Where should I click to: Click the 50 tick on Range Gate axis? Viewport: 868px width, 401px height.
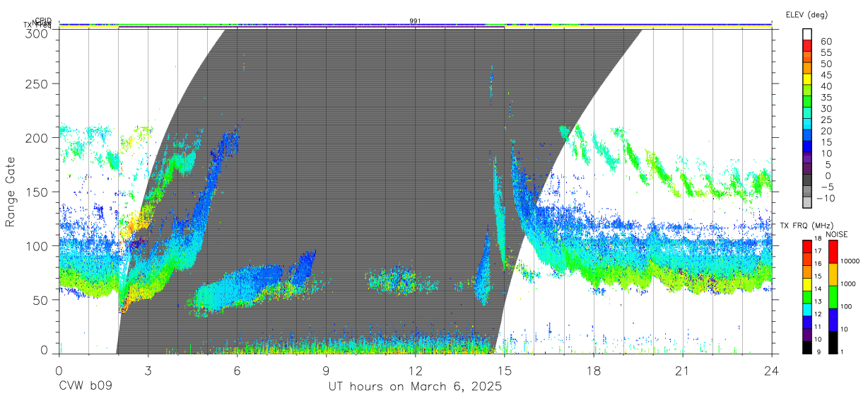click(40, 299)
